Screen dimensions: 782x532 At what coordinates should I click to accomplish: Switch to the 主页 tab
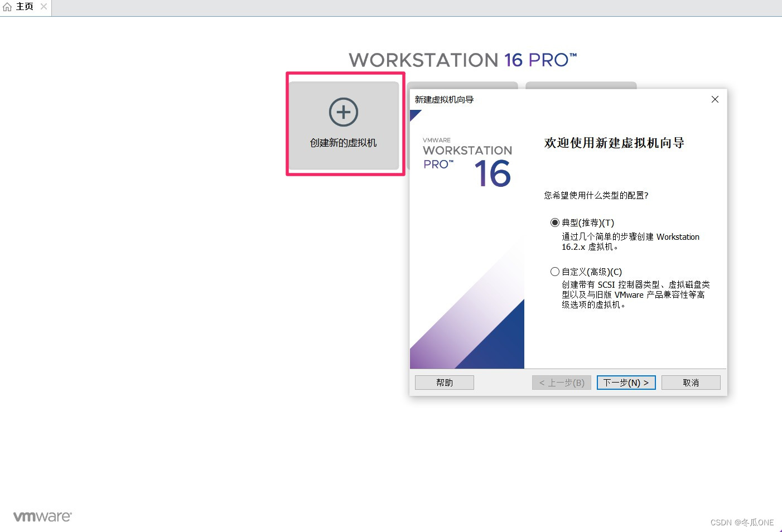click(x=25, y=7)
